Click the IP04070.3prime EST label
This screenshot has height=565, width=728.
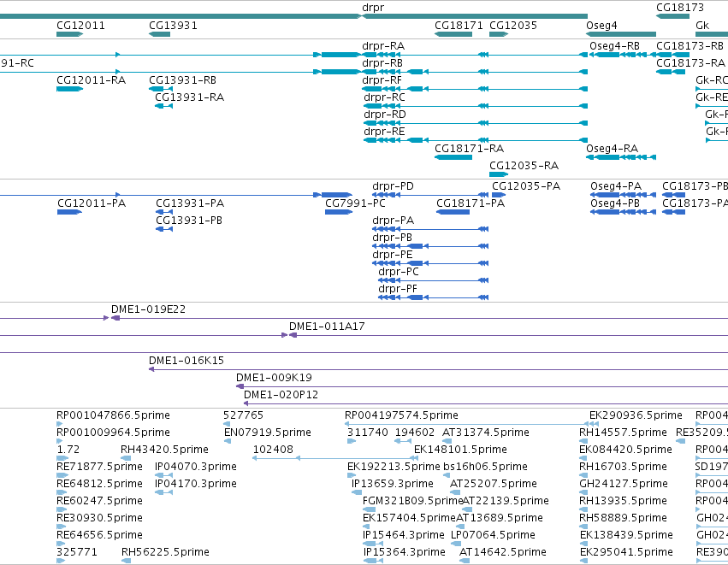(195, 467)
